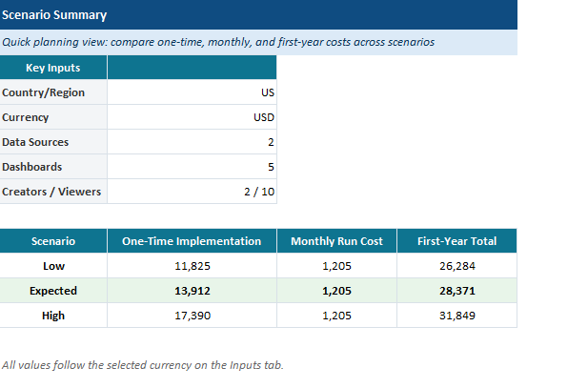Select the 13,912 implementation value
The height and width of the screenshot is (388, 588).
192,291
